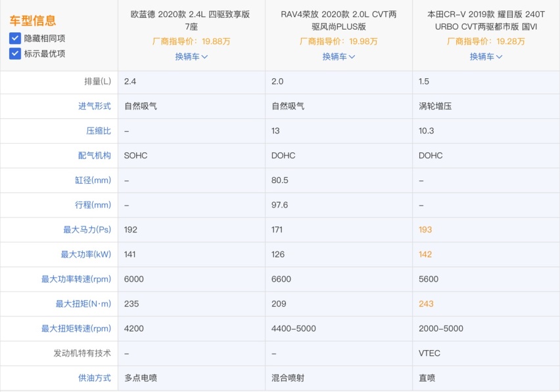Click the 13 compression ratio value

(x=275, y=131)
